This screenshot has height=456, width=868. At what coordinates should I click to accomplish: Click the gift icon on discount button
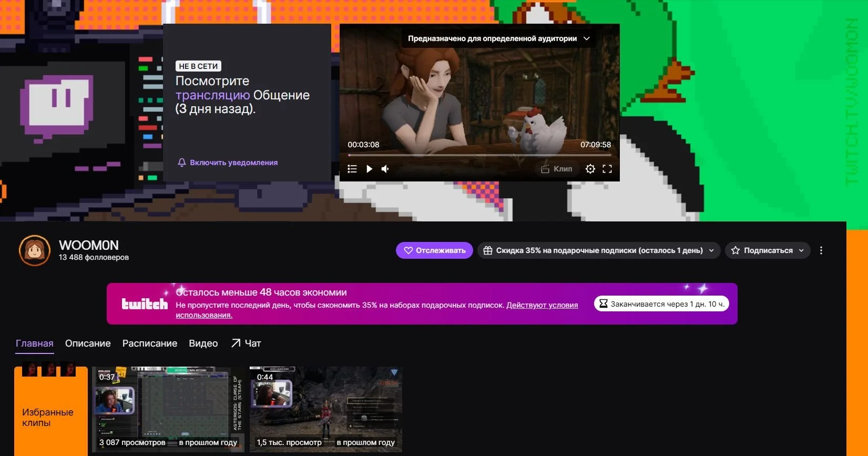[488, 250]
